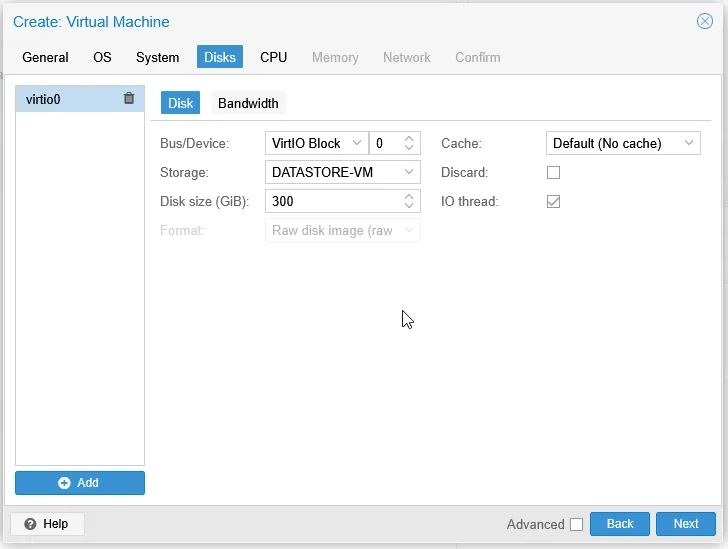
Task: Select the General tab
Action: click(45, 57)
